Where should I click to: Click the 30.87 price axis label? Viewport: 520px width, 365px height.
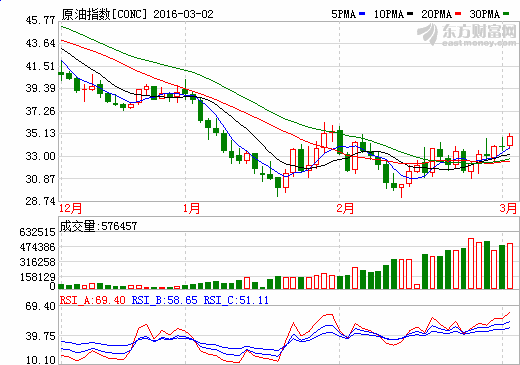[x=40, y=179]
